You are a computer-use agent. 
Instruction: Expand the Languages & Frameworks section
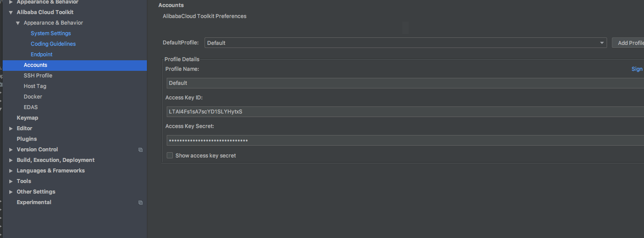pyautogui.click(x=11, y=171)
